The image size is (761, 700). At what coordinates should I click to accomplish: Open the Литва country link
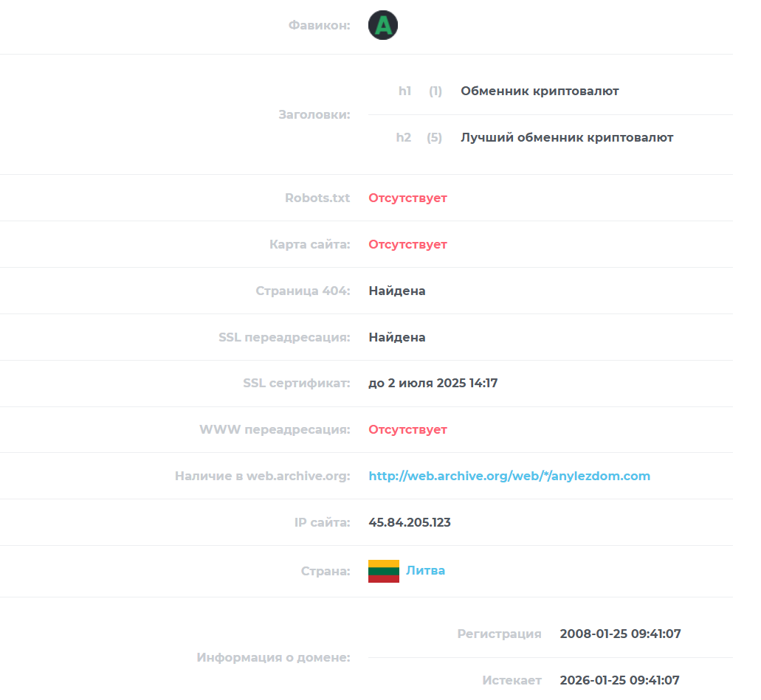click(x=425, y=570)
